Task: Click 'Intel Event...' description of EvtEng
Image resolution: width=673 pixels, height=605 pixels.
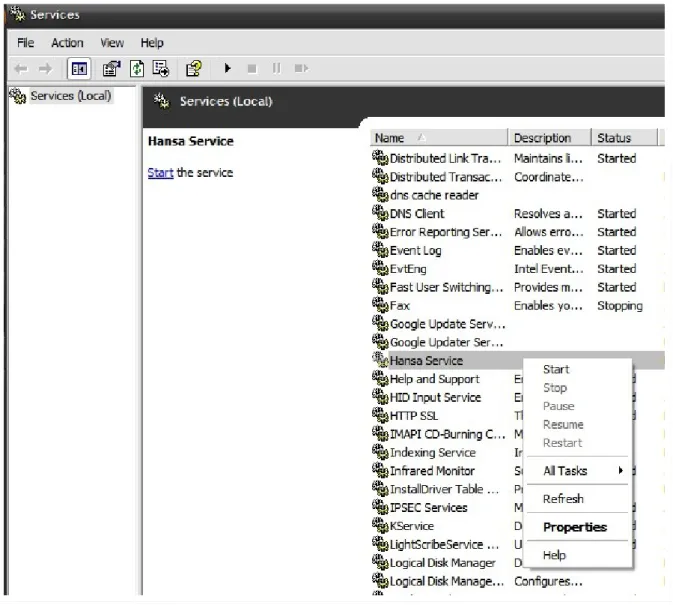Action: pyautogui.click(x=549, y=269)
